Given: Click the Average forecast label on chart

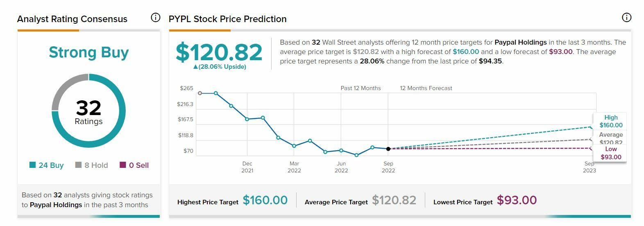Looking at the screenshot, I should tap(610, 137).
